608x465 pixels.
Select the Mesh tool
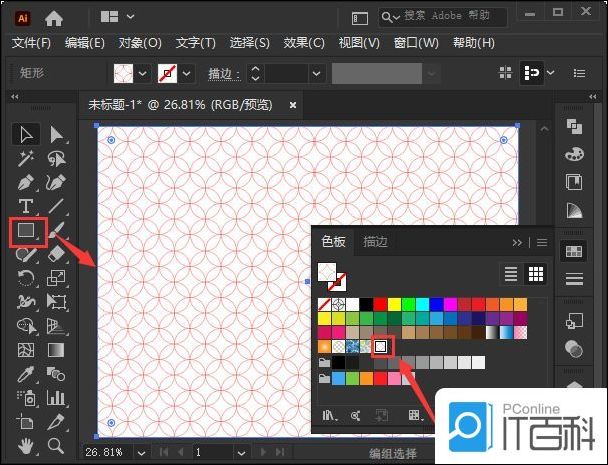coord(26,350)
